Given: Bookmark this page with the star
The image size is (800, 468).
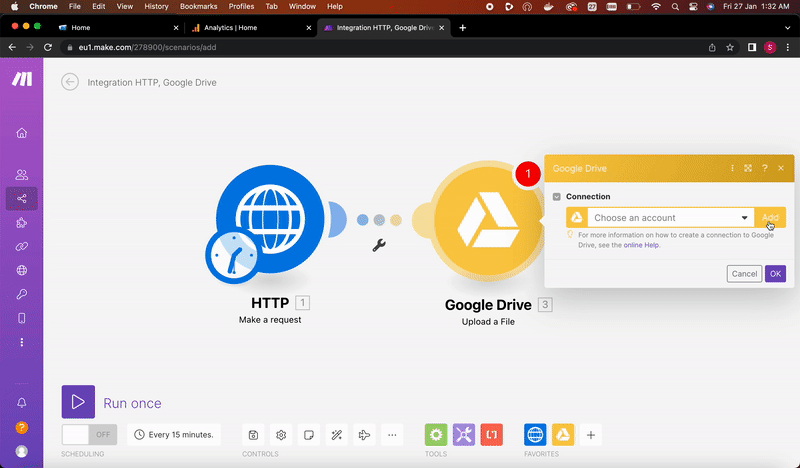Looking at the screenshot, I should pos(730,47).
